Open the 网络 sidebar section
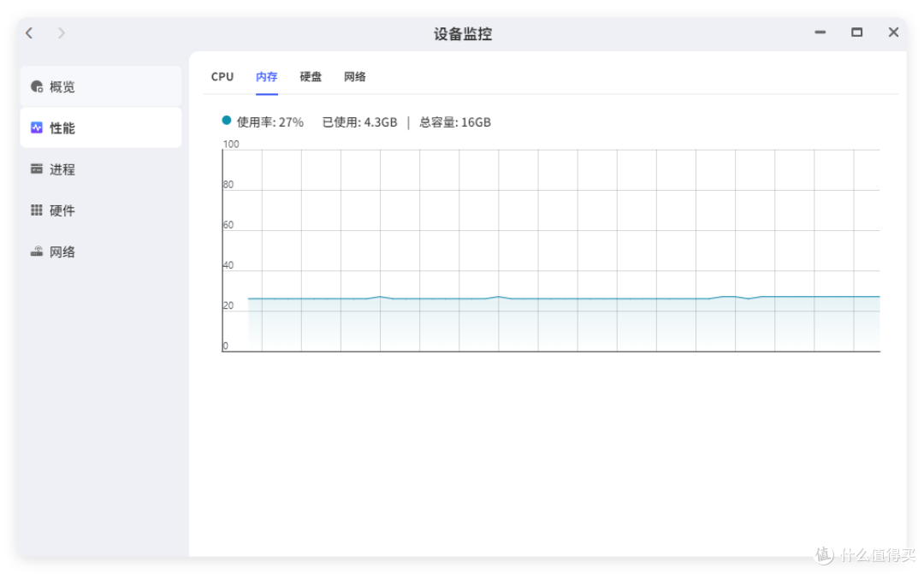The width and height of the screenshot is (924, 574). (x=101, y=251)
